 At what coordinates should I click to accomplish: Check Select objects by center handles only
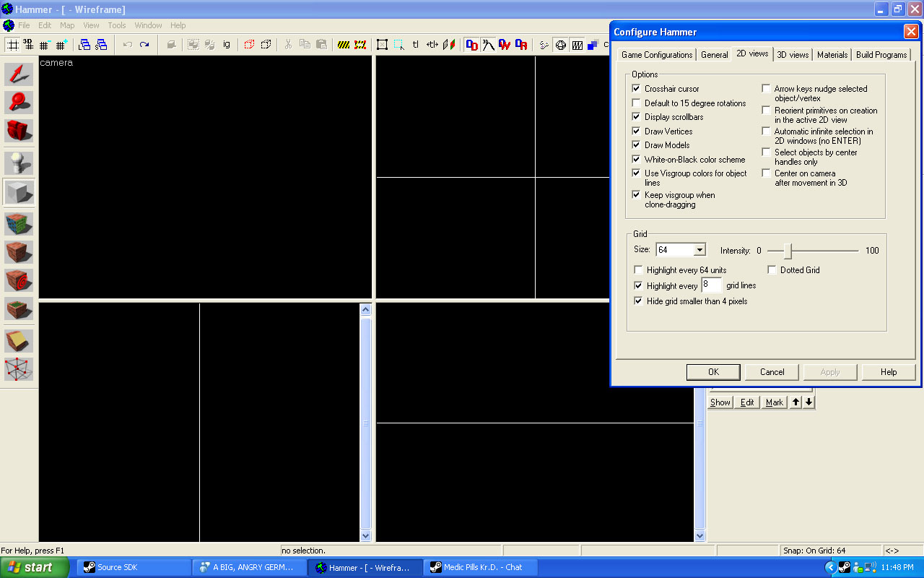point(767,152)
